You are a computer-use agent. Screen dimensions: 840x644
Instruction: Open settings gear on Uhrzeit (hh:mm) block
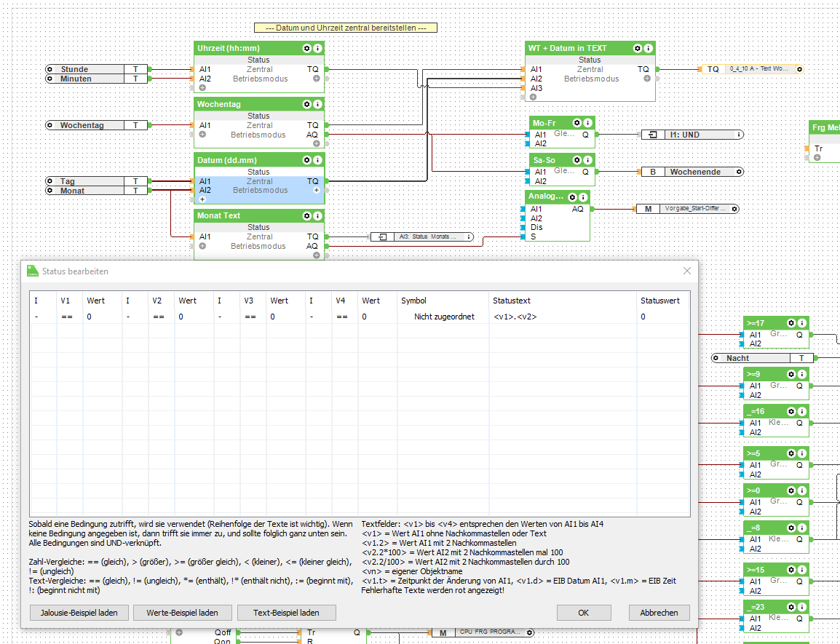(x=306, y=48)
